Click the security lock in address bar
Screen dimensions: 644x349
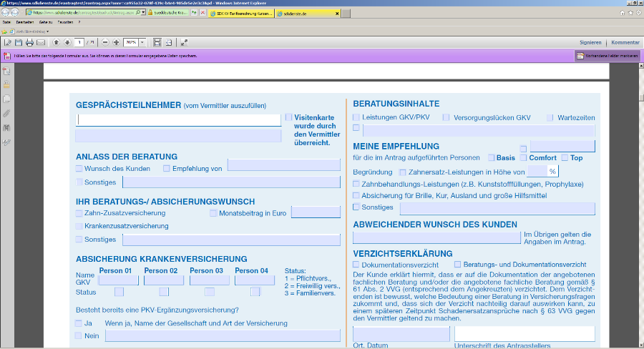point(150,13)
